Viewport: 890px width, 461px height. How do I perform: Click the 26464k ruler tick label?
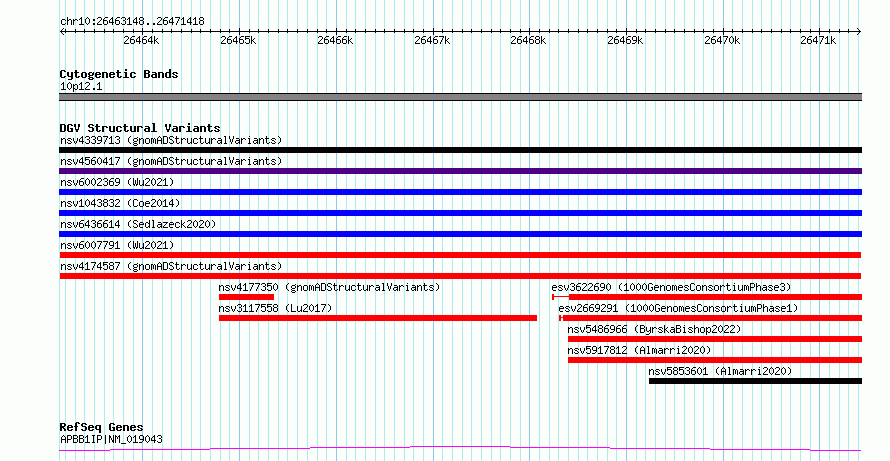[x=141, y=40]
